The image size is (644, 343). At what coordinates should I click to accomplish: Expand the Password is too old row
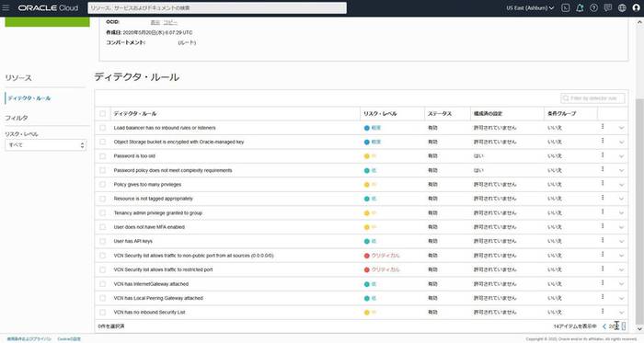pos(621,156)
